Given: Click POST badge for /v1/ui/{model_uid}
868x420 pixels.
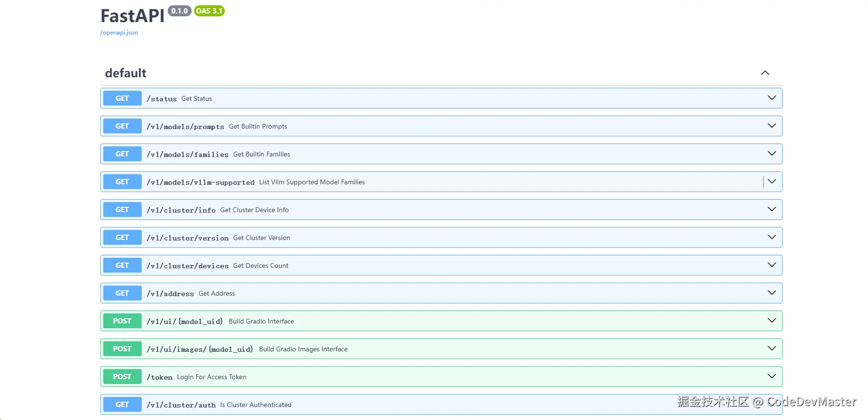Looking at the screenshot, I should pos(122,321).
